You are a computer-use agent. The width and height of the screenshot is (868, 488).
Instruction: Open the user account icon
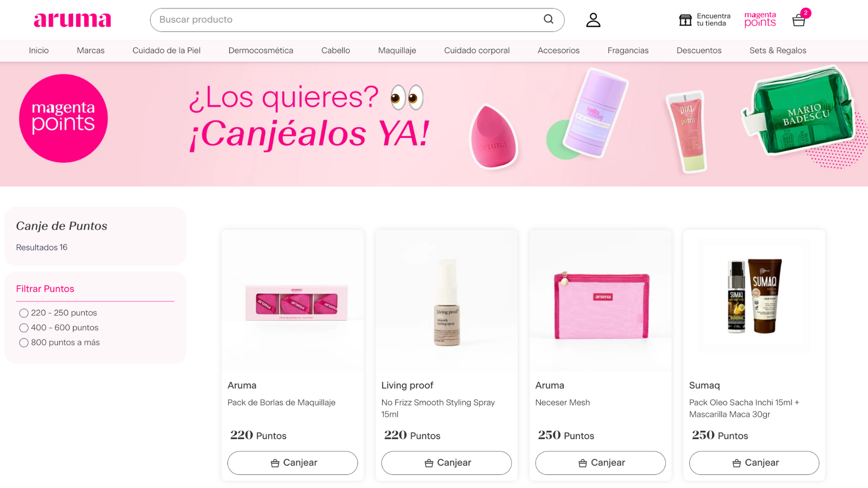pyautogui.click(x=593, y=20)
